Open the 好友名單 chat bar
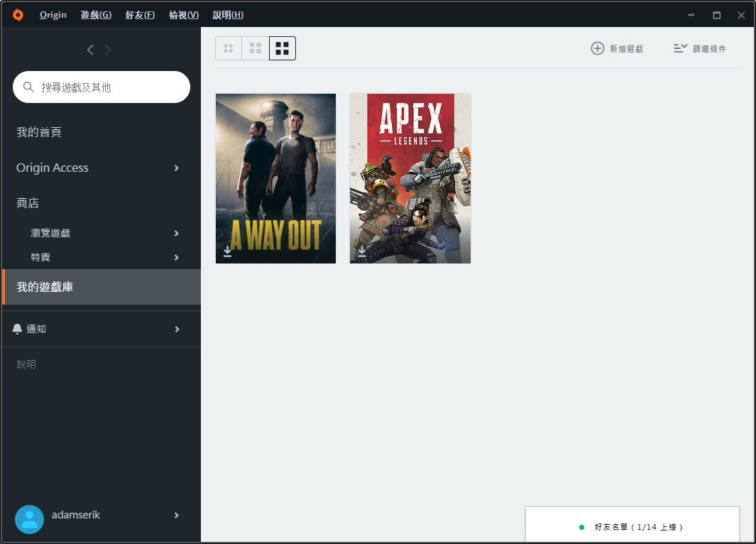This screenshot has width=756, height=544. click(632, 525)
